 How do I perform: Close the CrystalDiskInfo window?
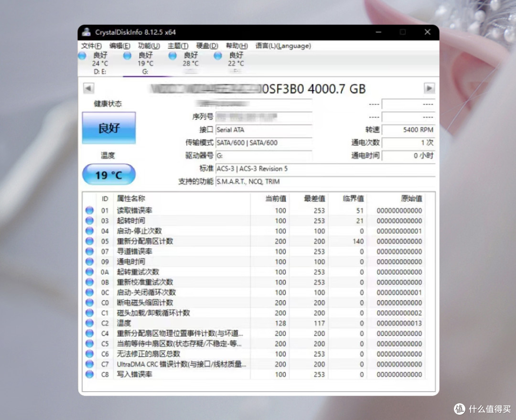click(428, 32)
